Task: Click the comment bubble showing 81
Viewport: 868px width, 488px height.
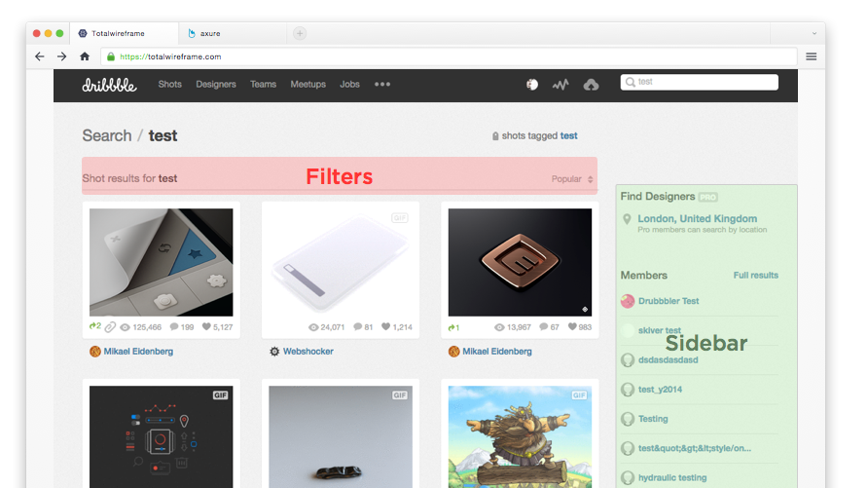Action: point(357,327)
